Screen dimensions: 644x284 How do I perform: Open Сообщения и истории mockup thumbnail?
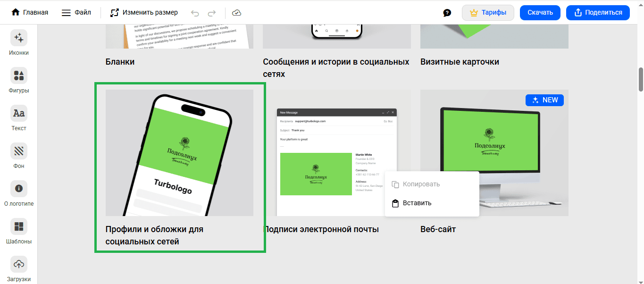pos(337,36)
